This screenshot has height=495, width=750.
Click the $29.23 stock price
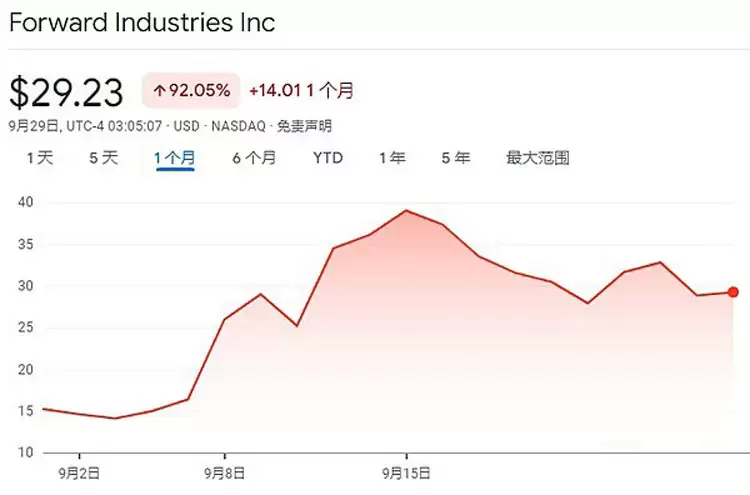(66, 92)
